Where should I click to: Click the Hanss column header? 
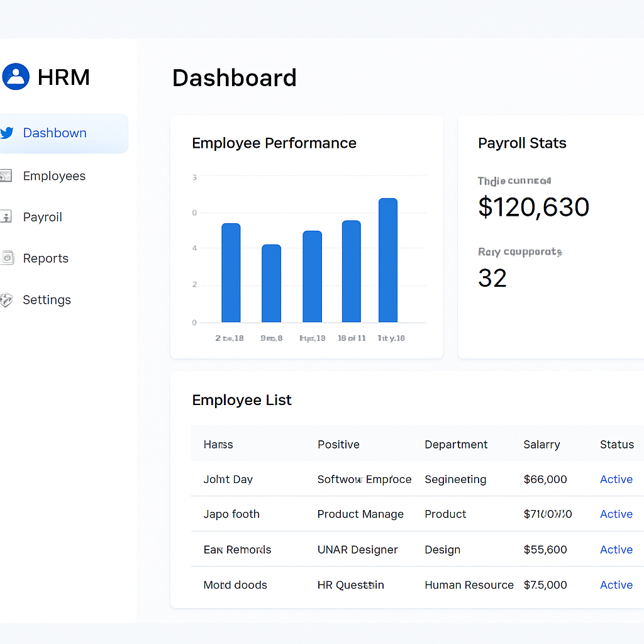pyautogui.click(x=218, y=445)
